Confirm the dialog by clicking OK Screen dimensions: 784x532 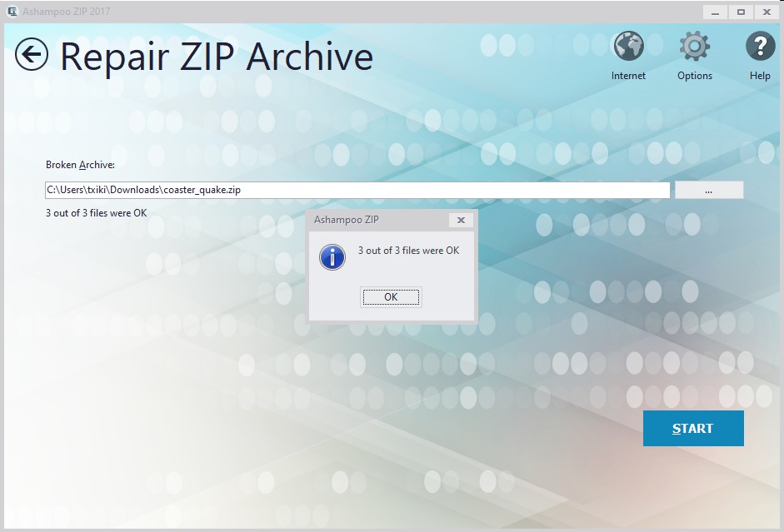(x=391, y=296)
